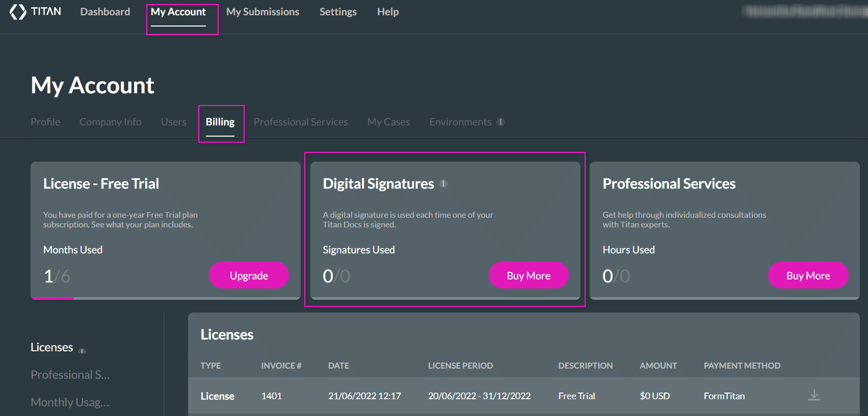868x416 pixels.
Task: Select Monthly Usage in the sidebar
Action: [70, 402]
